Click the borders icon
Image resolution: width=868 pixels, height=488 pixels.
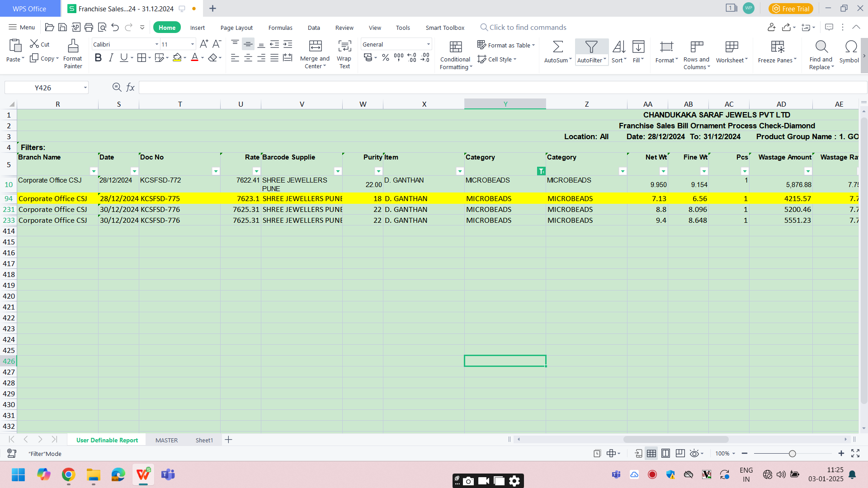[x=142, y=57]
